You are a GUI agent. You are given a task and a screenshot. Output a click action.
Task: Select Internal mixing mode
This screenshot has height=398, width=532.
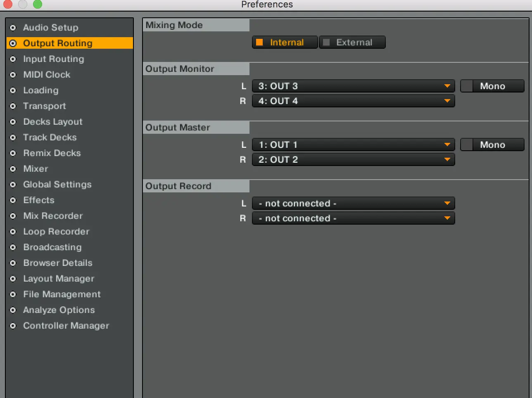coord(285,43)
